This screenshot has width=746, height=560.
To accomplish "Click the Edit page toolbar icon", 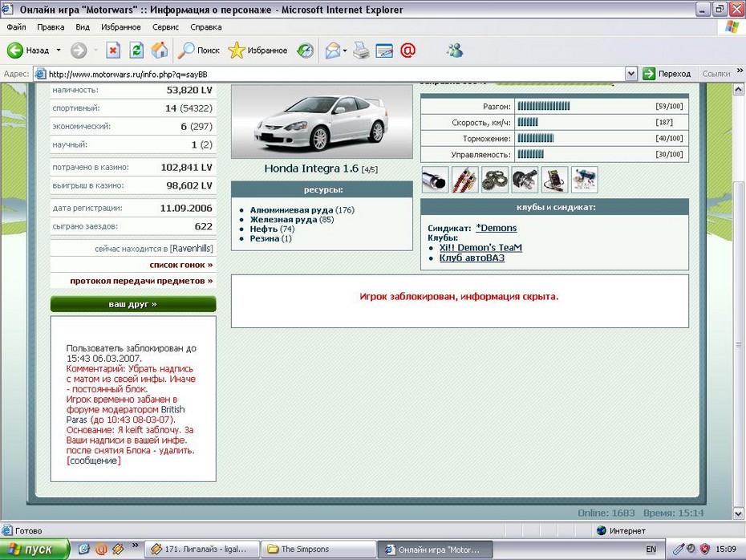I will [384, 50].
